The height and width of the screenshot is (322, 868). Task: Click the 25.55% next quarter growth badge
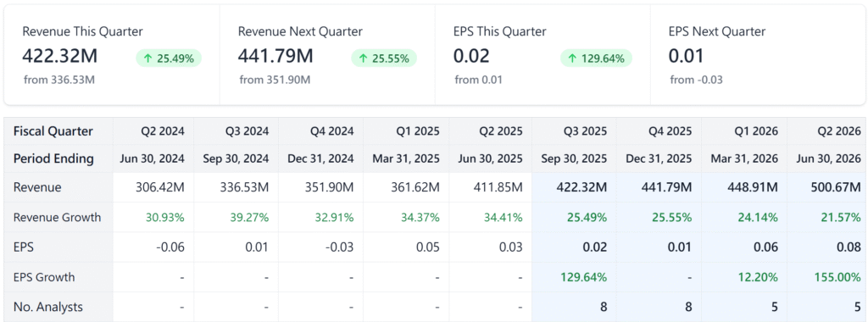tap(384, 58)
